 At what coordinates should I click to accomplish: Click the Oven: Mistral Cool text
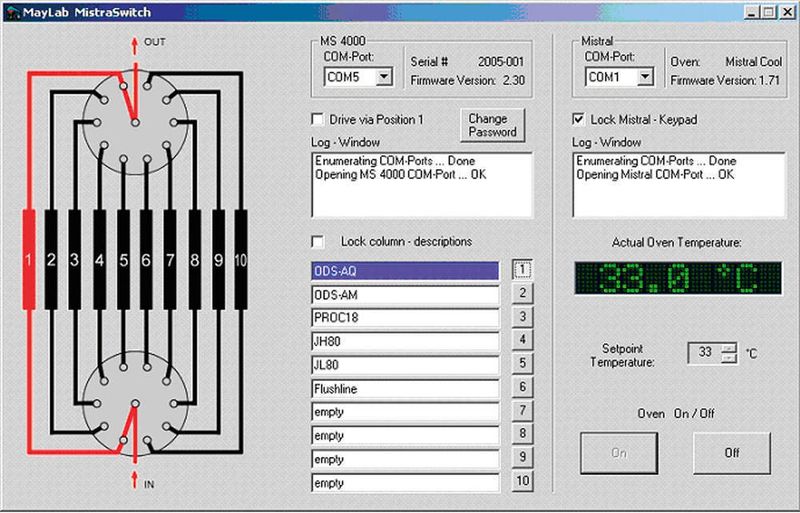[726, 62]
